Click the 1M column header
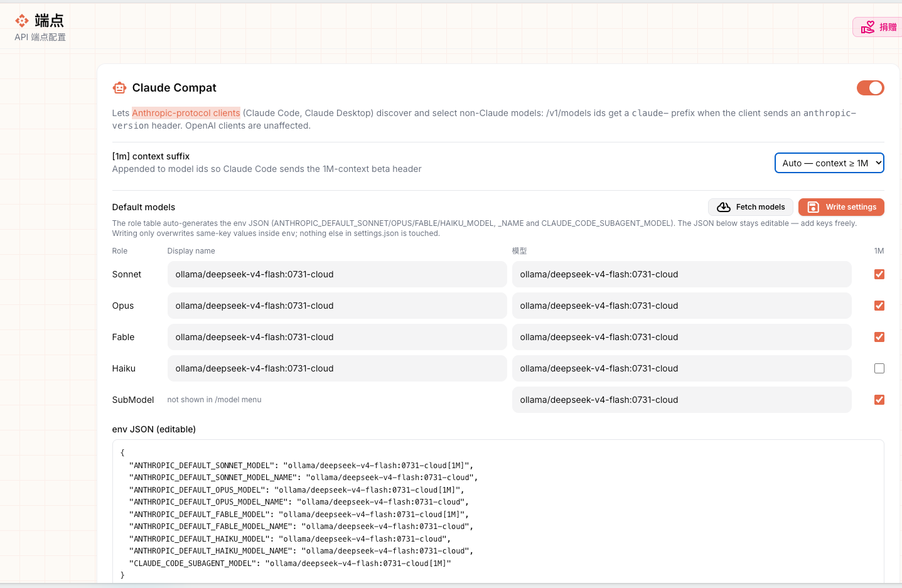The height and width of the screenshot is (588, 902). point(879,251)
